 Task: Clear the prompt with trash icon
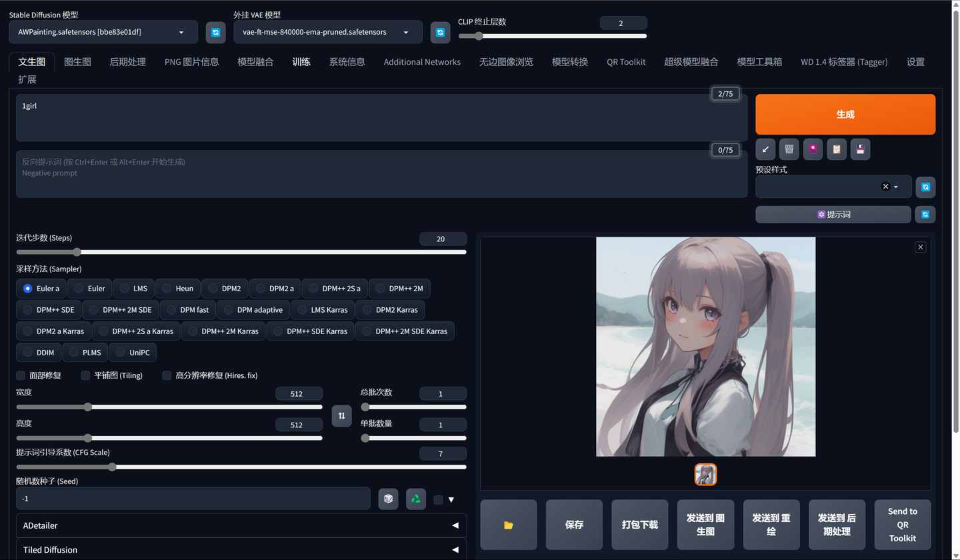pos(789,149)
